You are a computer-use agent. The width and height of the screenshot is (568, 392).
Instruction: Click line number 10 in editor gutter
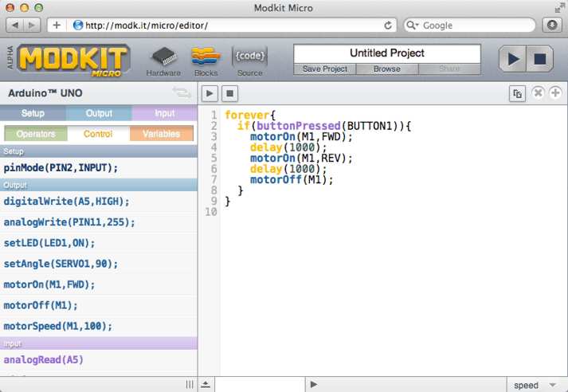coord(211,212)
